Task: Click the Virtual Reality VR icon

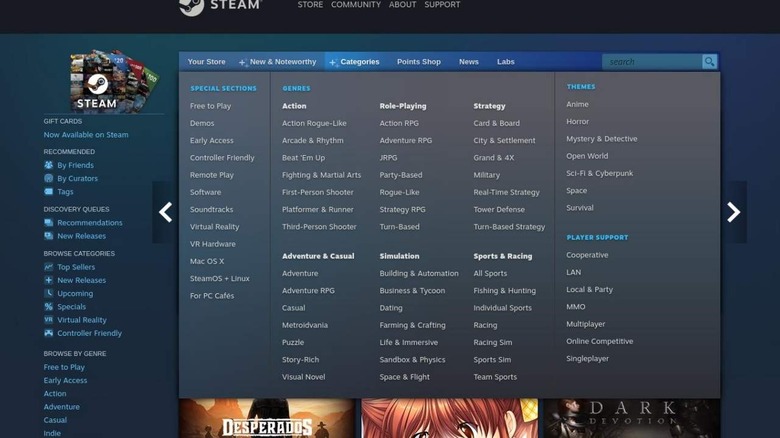Action: tap(48, 320)
